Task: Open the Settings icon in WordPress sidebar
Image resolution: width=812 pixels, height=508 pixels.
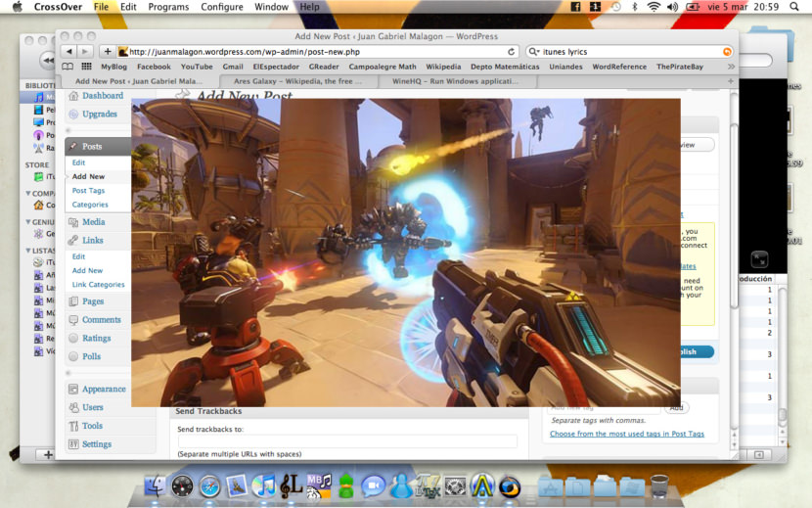Action: [73, 444]
